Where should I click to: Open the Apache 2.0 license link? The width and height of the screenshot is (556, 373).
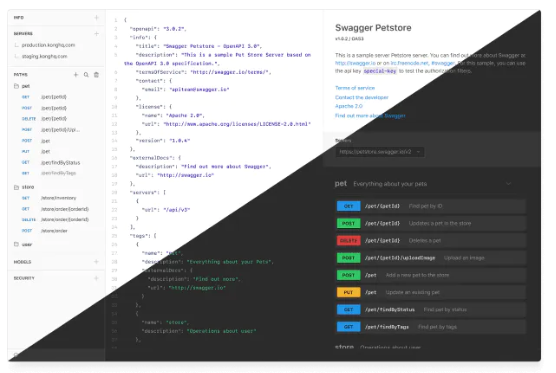tap(349, 106)
